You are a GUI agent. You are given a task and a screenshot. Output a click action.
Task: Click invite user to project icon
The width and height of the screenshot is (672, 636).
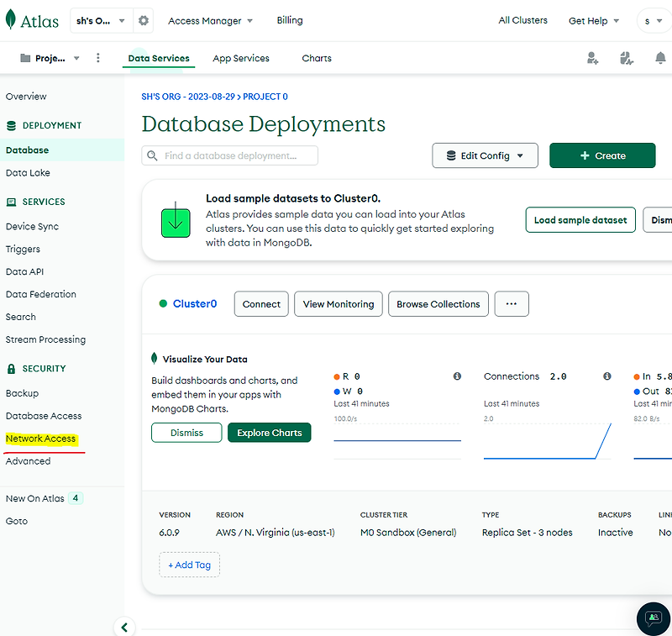point(592,58)
